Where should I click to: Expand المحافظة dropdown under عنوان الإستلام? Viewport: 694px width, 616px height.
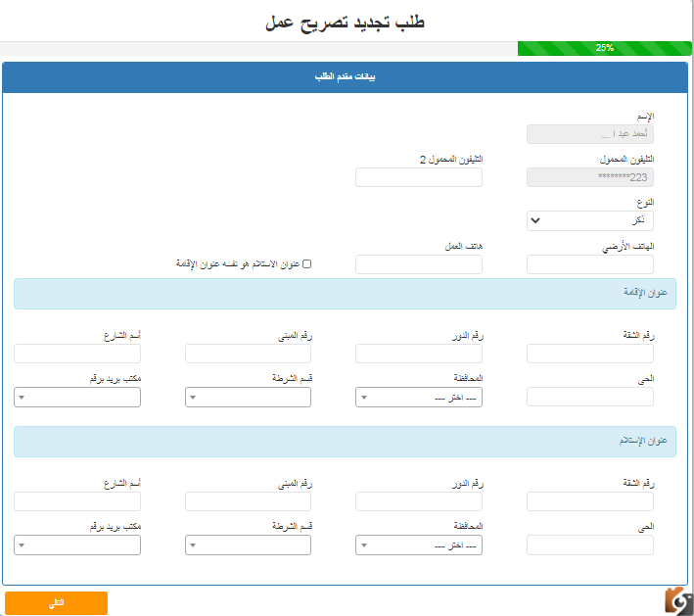click(x=419, y=545)
